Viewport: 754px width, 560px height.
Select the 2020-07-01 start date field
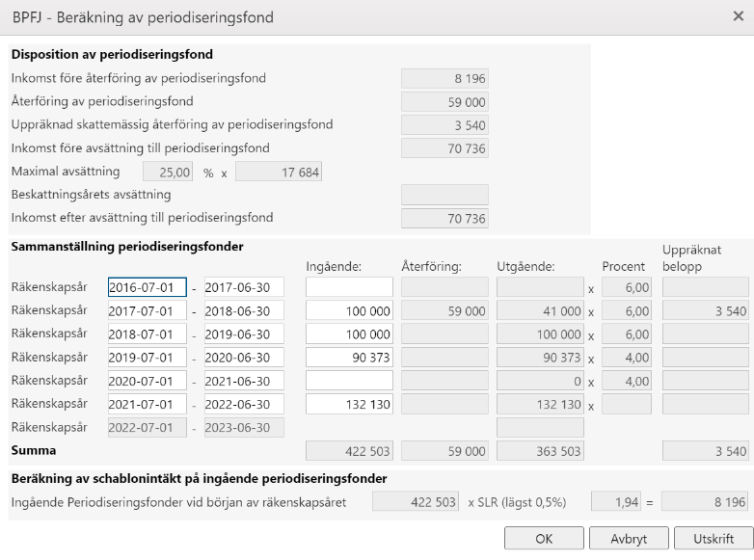[148, 381]
